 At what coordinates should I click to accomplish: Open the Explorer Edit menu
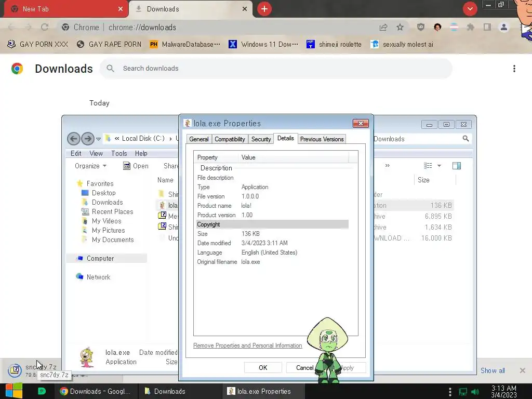pyautogui.click(x=76, y=153)
